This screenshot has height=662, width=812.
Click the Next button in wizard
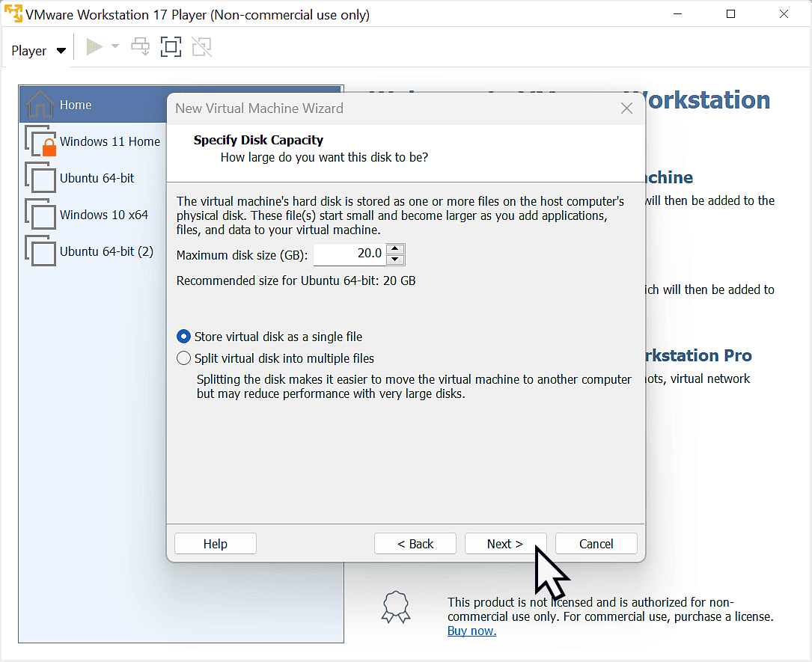(x=505, y=544)
